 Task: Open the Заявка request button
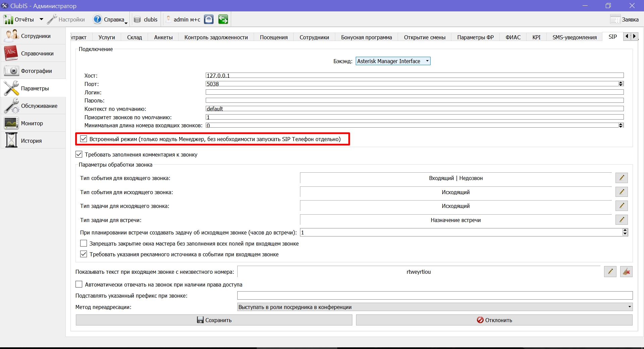click(625, 19)
